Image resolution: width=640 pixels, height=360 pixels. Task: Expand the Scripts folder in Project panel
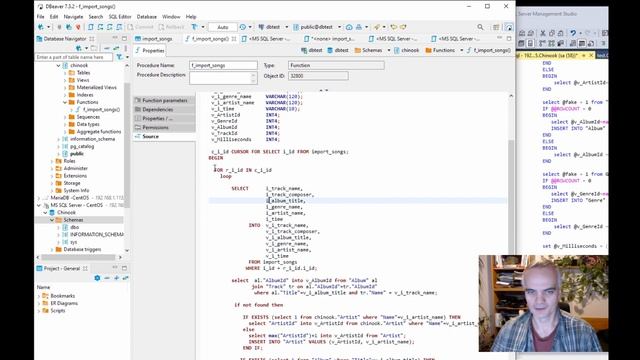[39, 311]
